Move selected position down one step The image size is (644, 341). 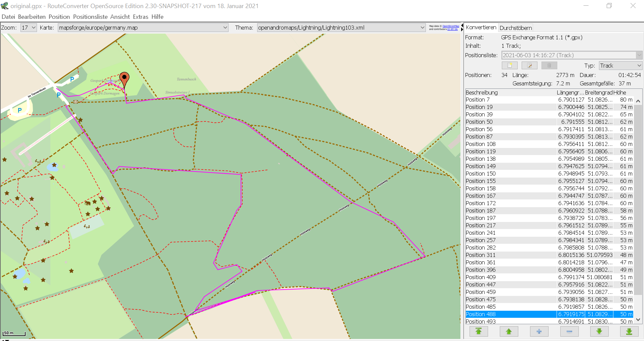tap(599, 332)
